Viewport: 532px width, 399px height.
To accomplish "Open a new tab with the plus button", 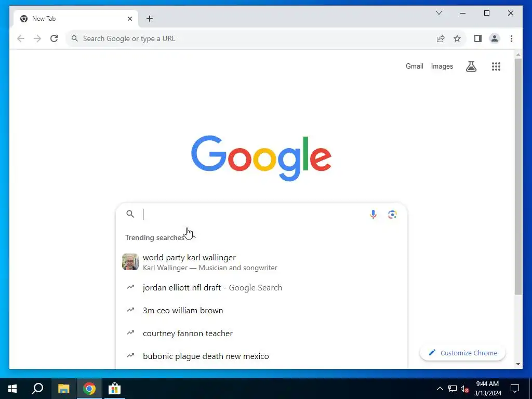I will (x=150, y=19).
